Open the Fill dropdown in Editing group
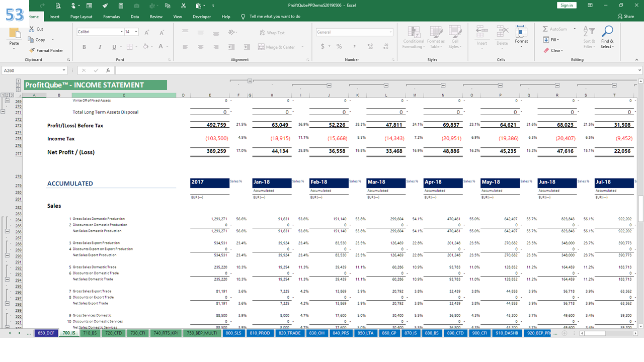 [x=551, y=40]
